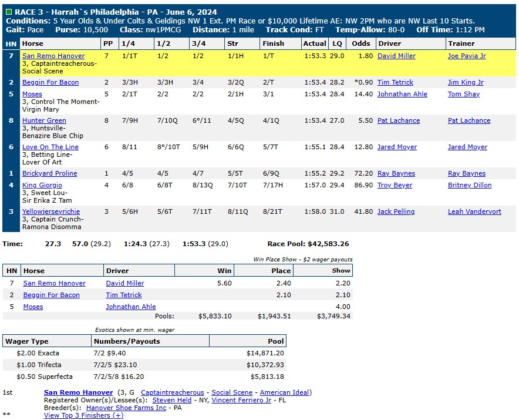
Task: Open the Moses horse link in results
Action: pos(32,94)
